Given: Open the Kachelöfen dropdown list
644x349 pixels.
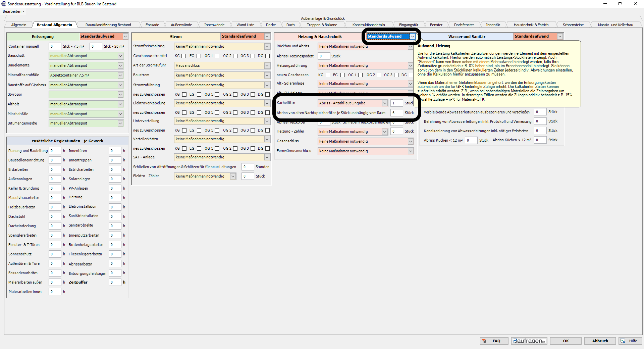Looking at the screenshot, I should click(385, 103).
